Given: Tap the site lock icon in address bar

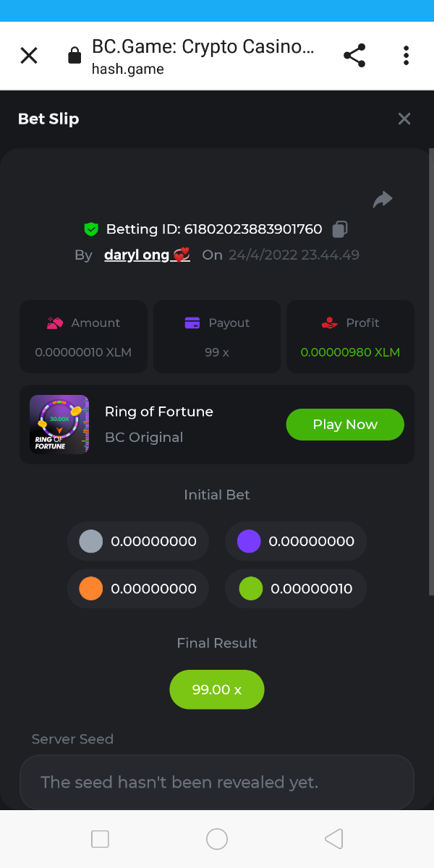Looking at the screenshot, I should tap(75, 56).
